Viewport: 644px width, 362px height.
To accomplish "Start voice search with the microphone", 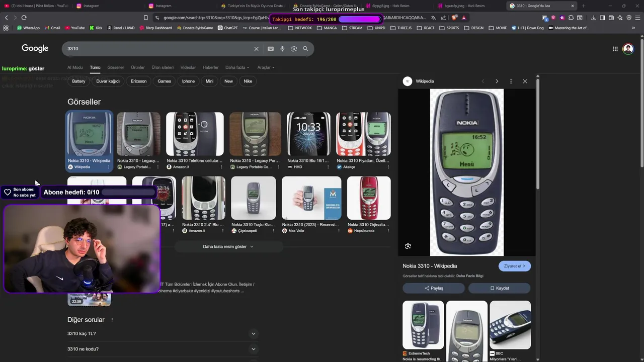I will [282, 49].
